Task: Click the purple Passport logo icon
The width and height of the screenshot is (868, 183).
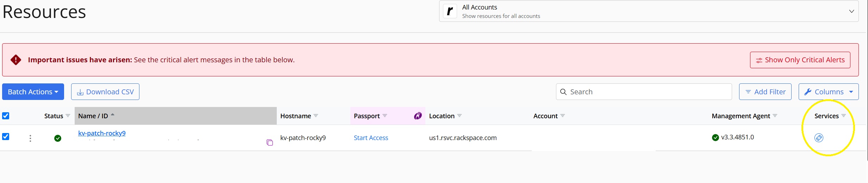Action: (x=418, y=116)
